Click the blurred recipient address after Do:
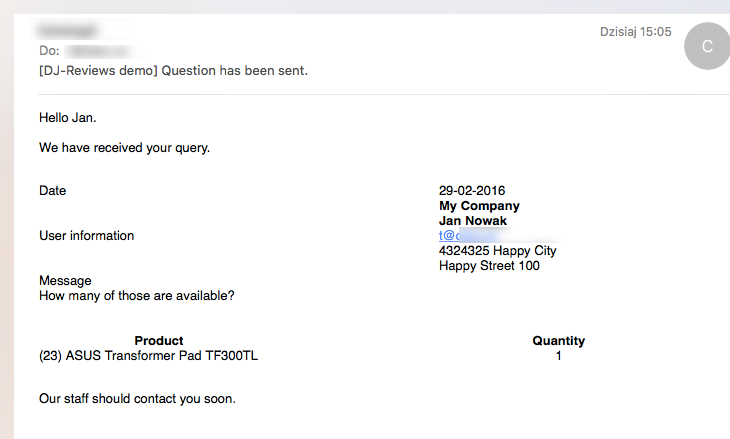 tap(100, 50)
